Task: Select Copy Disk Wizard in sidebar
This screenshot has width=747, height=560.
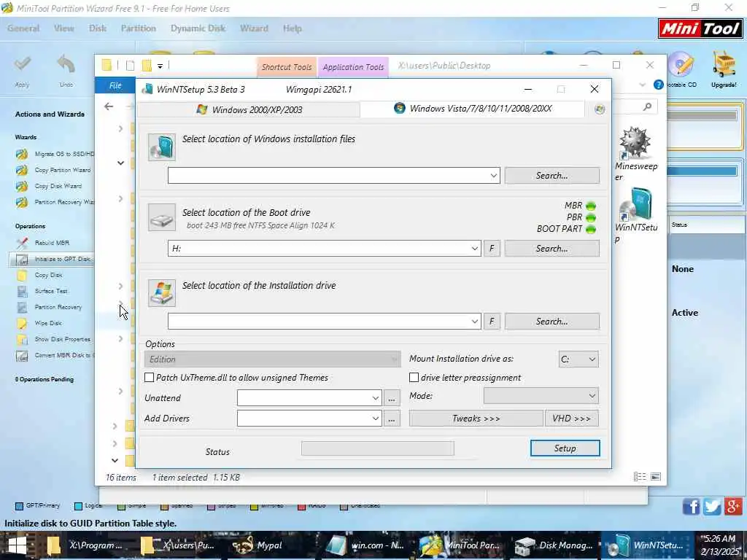Action: [x=49, y=186]
